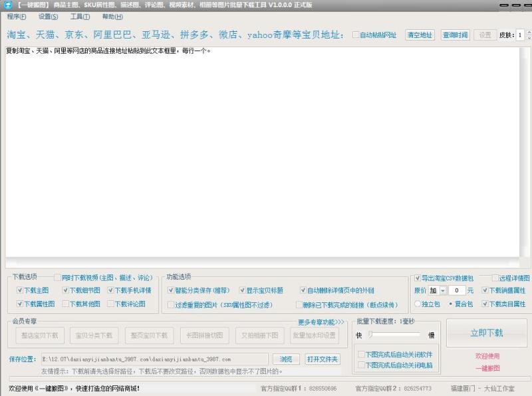
Task: Enable the 自动粘贴网址 checkbox
Action: pyautogui.click(x=356, y=35)
